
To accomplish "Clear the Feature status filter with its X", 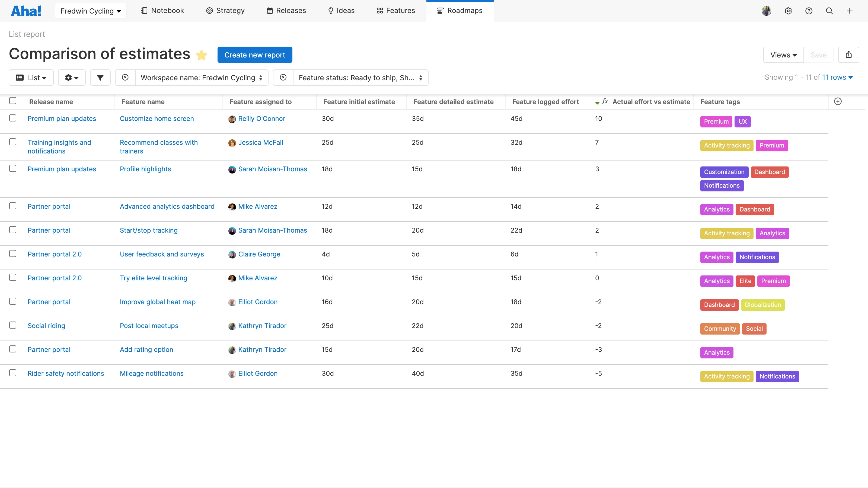I will coord(283,78).
